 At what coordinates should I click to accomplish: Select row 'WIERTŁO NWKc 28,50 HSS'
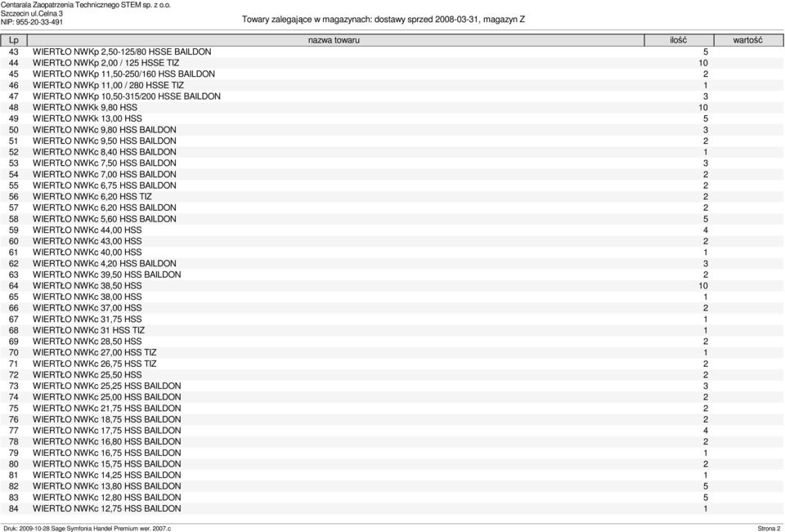(392, 342)
